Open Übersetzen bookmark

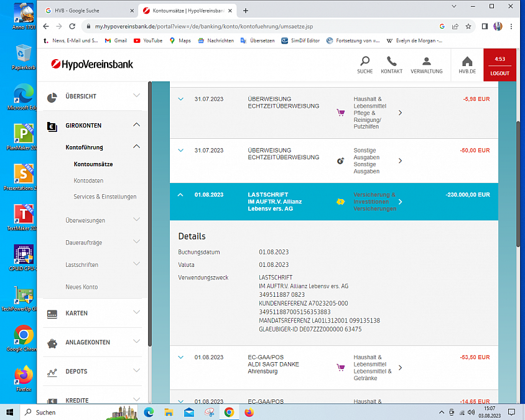[257, 40]
